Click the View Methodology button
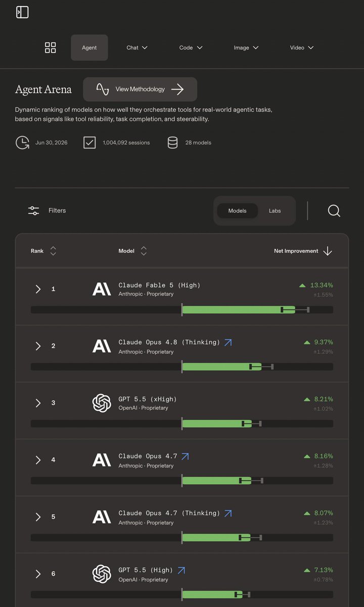This screenshot has width=364, height=607. pos(140,90)
